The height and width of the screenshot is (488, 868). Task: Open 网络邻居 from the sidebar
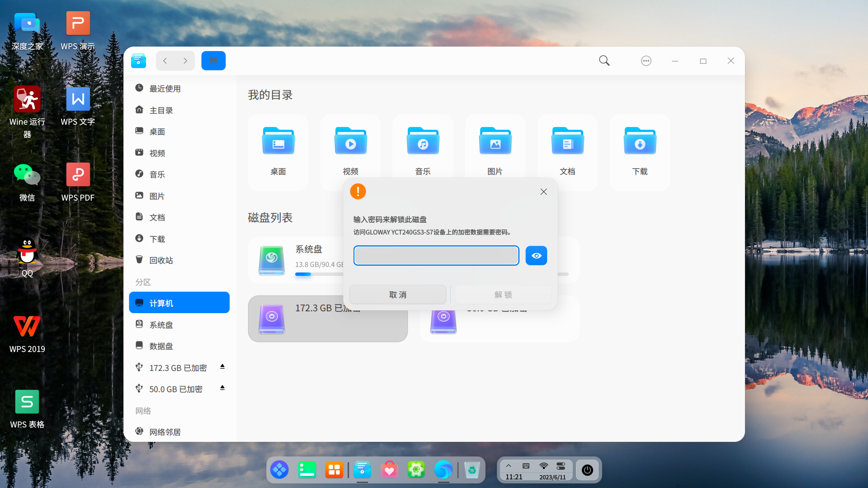(x=165, y=432)
